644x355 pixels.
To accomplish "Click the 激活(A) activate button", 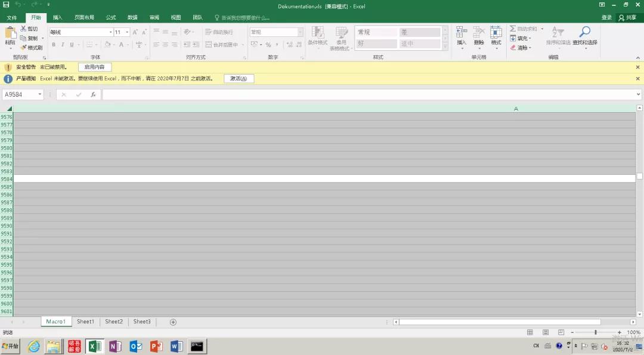I will coord(239,79).
